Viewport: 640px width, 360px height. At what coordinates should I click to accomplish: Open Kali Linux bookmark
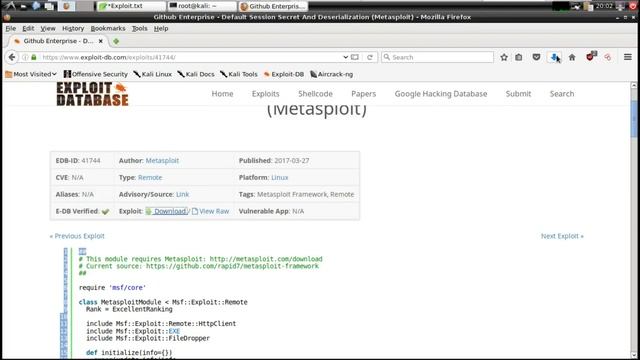(x=153, y=74)
